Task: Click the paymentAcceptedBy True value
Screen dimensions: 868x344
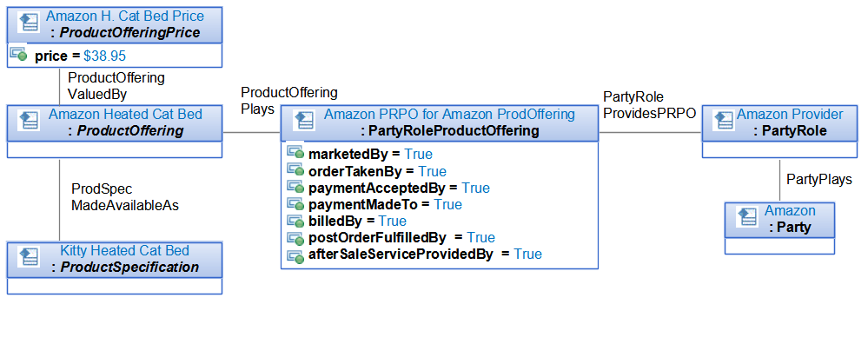Action: click(x=475, y=188)
